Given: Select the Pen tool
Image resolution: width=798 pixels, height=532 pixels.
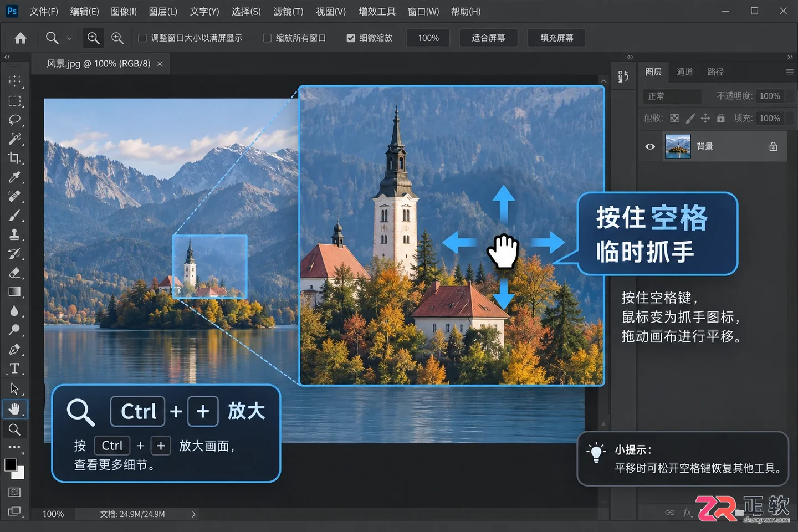Looking at the screenshot, I should point(14,350).
